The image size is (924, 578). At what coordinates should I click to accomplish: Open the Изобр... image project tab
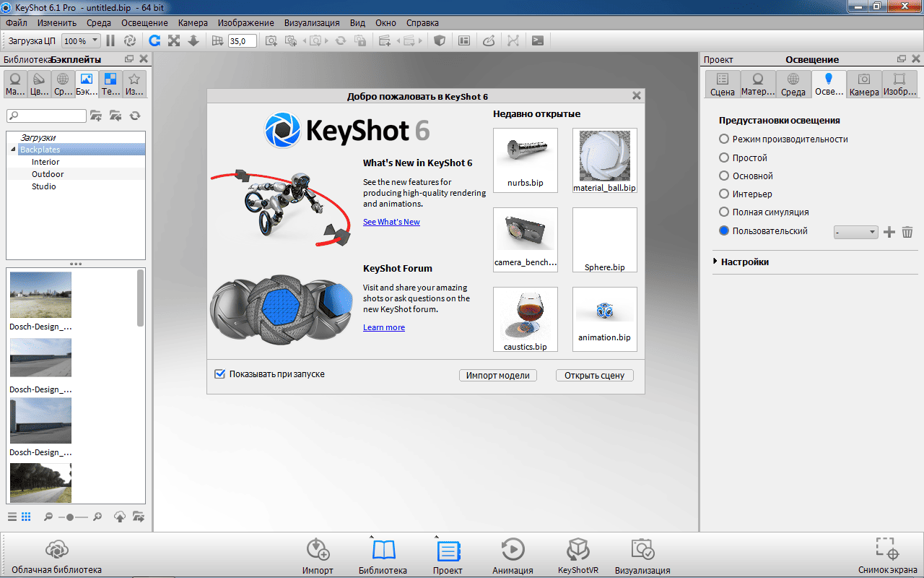click(x=899, y=84)
